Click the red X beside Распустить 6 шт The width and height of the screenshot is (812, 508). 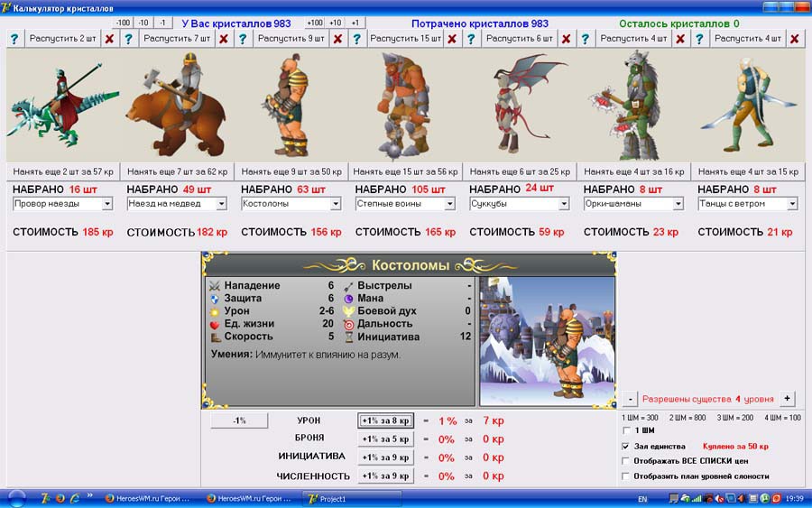coord(566,39)
